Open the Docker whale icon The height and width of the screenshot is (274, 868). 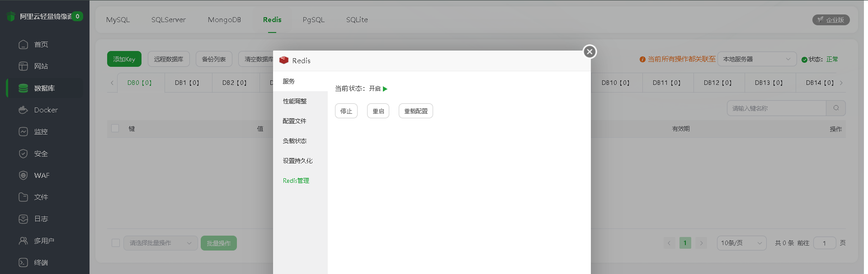(23, 110)
